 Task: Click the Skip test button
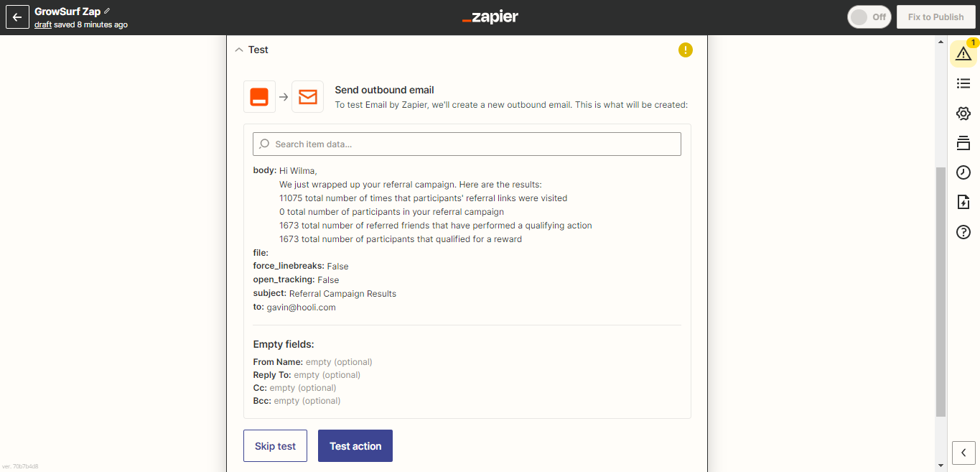[x=275, y=445]
